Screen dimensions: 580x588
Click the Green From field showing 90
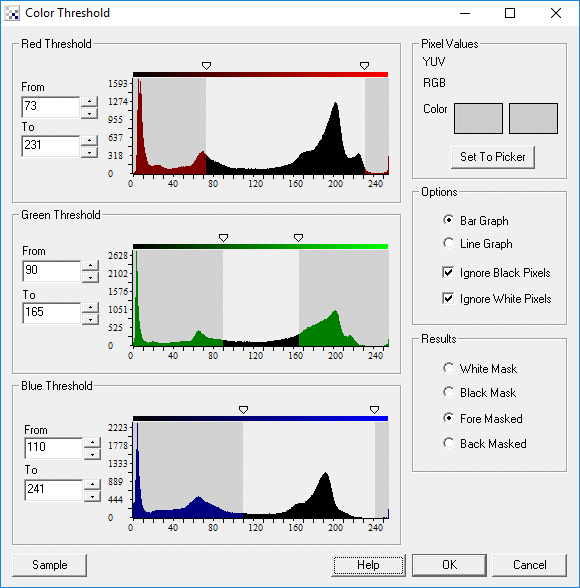(x=52, y=271)
